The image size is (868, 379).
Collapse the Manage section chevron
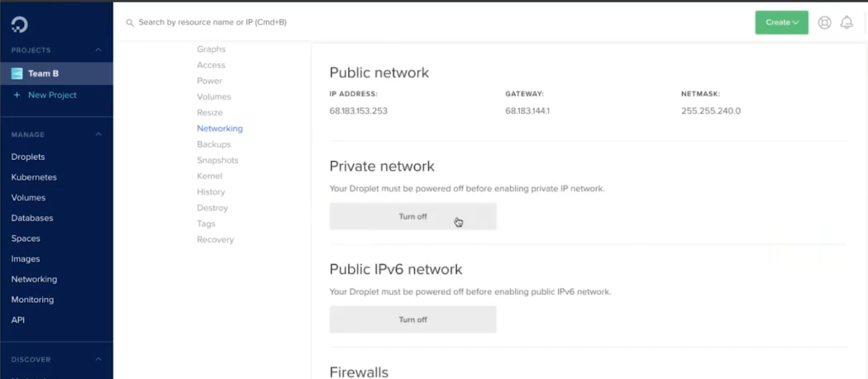(x=98, y=134)
